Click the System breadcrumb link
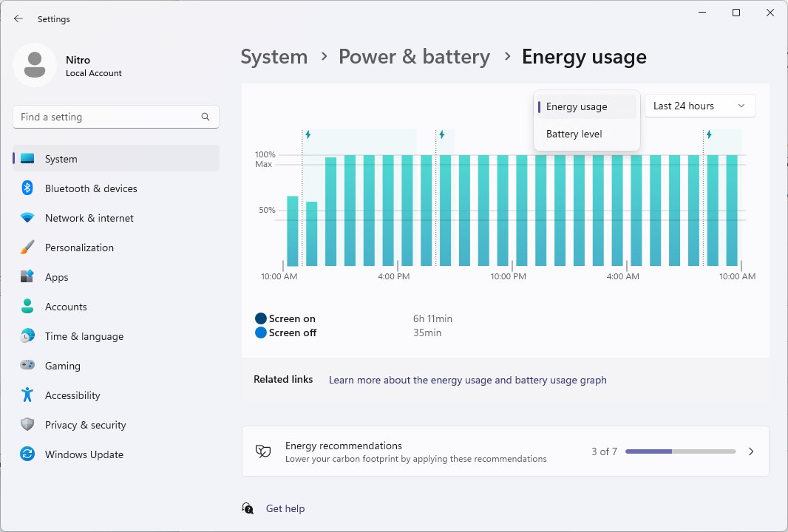Viewport: 788px width, 532px height. click(x=274, y=57)
